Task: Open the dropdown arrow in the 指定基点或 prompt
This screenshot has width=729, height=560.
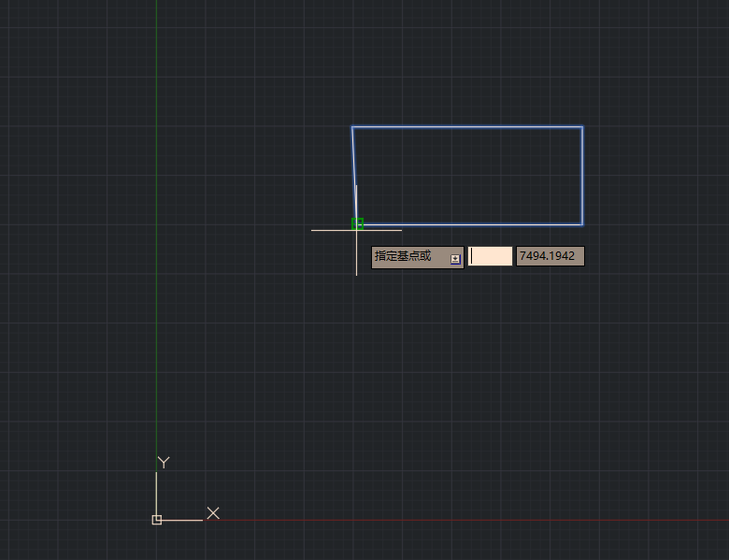Action: click(455, 260)
